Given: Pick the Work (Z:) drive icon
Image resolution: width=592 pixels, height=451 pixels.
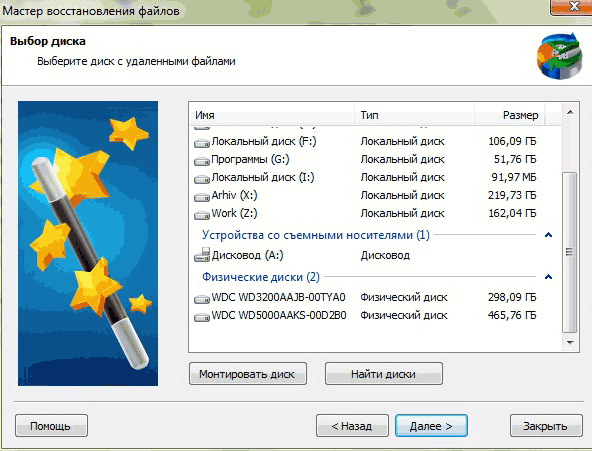Looking at the screenshot, I should pos(202,215).
